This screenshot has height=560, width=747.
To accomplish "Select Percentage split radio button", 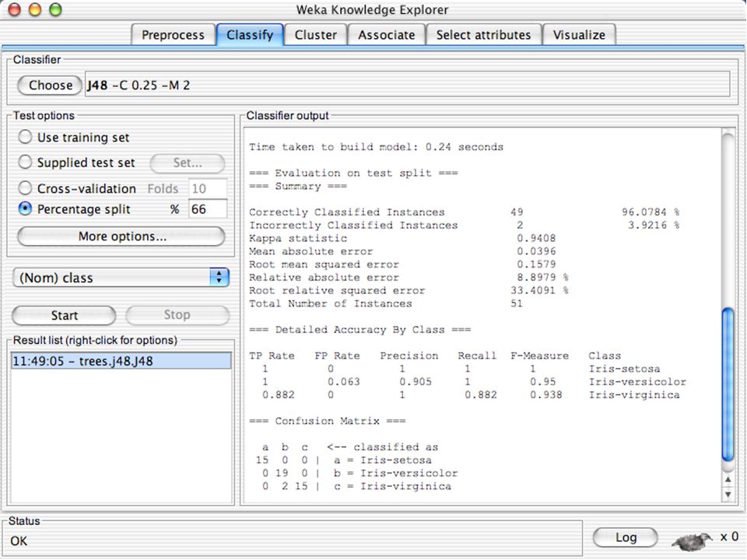I will (x=25, y=209).
